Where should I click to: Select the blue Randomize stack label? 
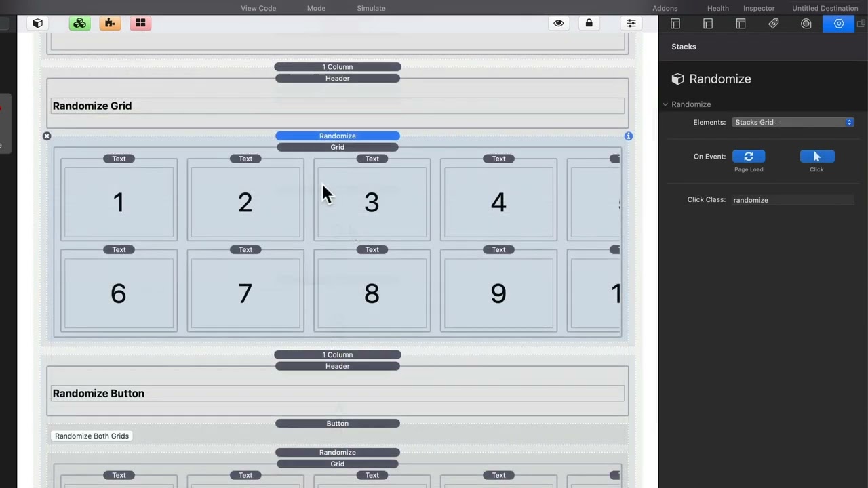click(338, 136)
